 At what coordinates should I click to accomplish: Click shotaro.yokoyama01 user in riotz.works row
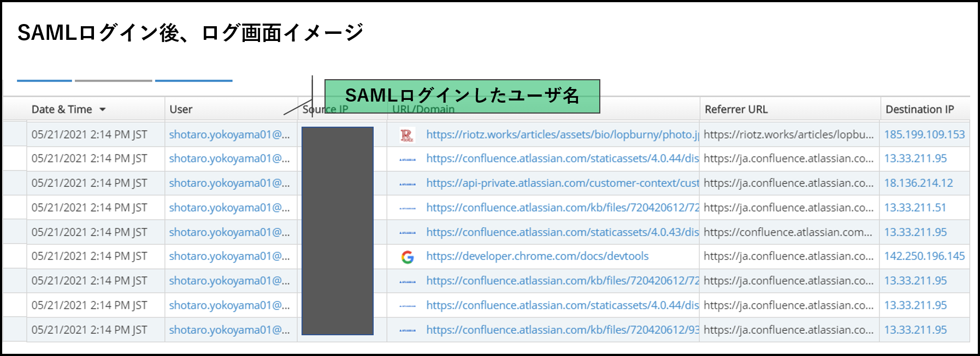point(229,134)
